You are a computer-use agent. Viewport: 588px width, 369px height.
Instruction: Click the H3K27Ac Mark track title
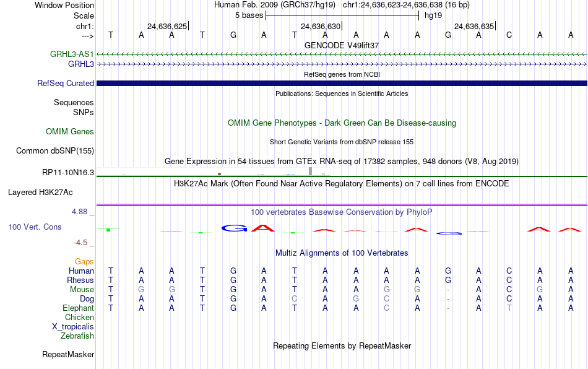click(x=342, y=184)
